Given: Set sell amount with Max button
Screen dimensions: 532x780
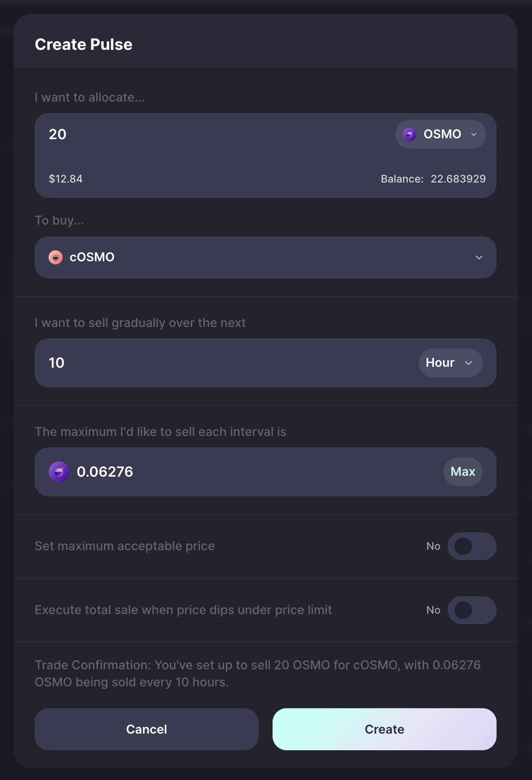Looking at the screenshot, I should 463,472.
